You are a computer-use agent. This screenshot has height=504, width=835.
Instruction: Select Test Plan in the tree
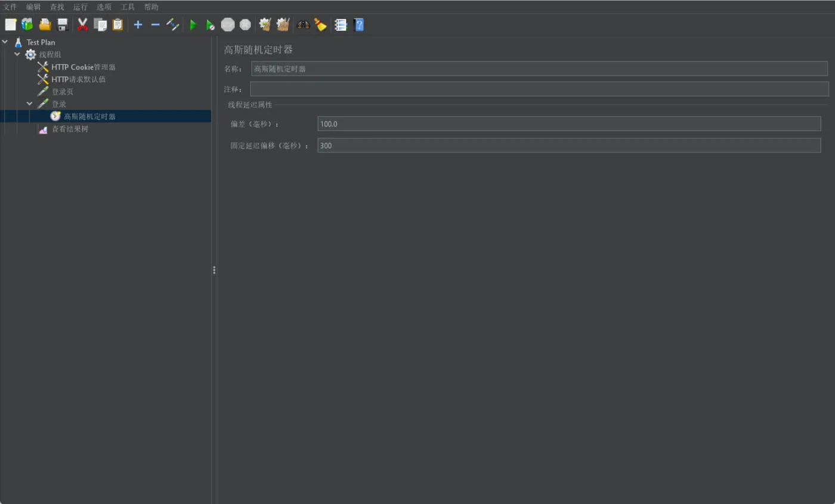41,42
